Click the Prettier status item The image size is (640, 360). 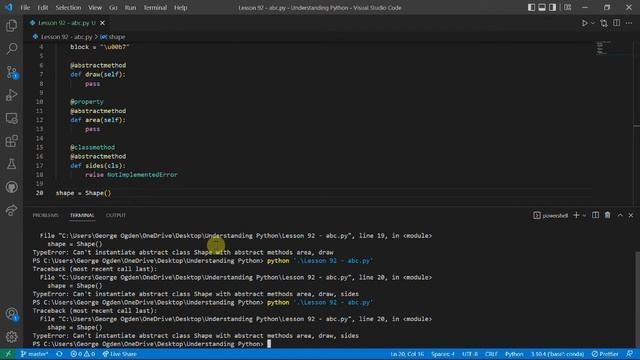tap(605, 354)
